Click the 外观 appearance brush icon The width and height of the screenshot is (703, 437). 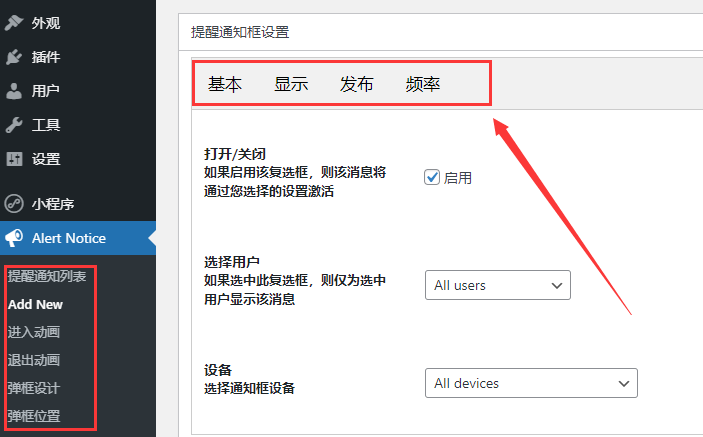13,22
